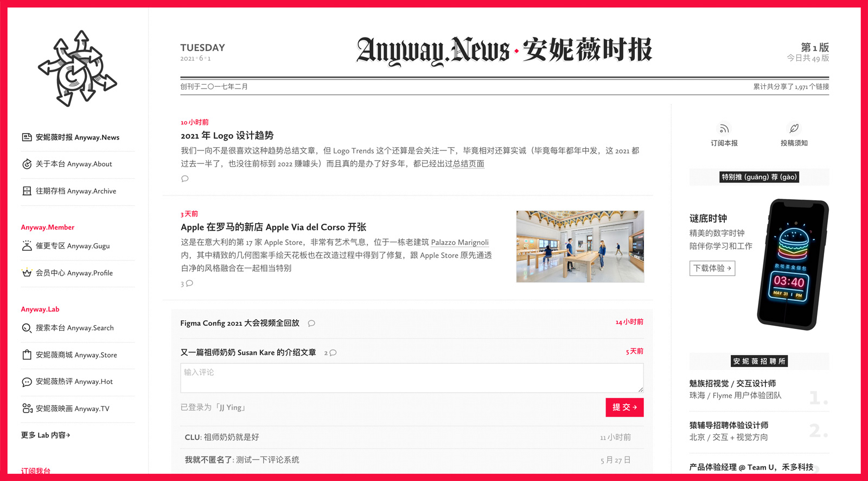
Task: Click 投稿须知 submission guidelines link
Action: pos(794,143)
